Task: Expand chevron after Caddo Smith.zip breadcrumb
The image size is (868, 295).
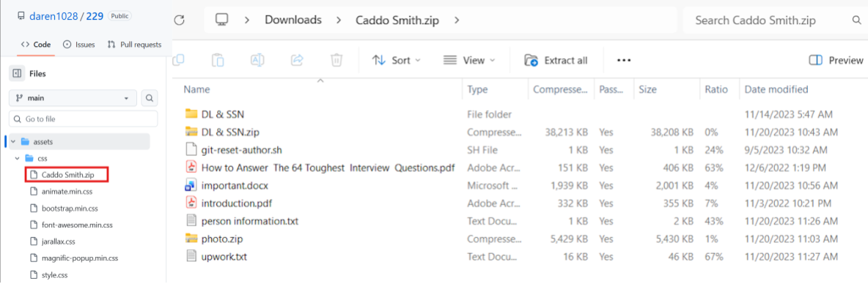Action: click(457, 20)
